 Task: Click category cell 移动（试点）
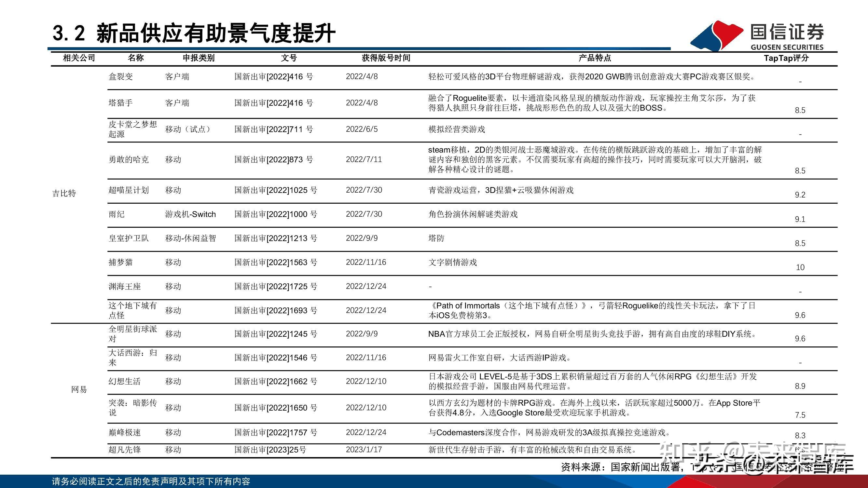tap(189, 129)
